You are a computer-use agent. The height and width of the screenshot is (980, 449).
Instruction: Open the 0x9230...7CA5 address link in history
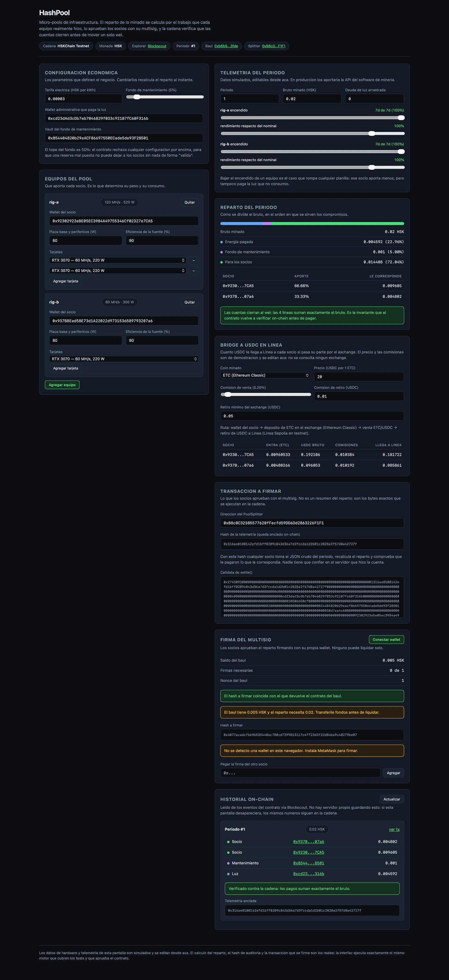pyautogui.click(x=309, y=852)
